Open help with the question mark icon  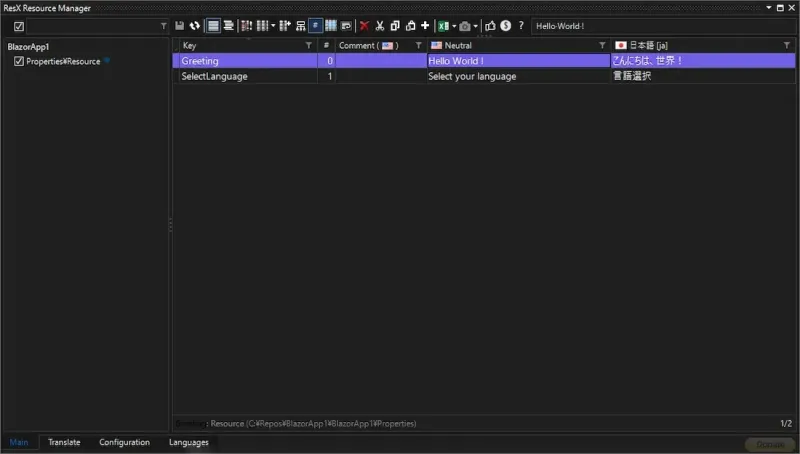pos(520,26)
